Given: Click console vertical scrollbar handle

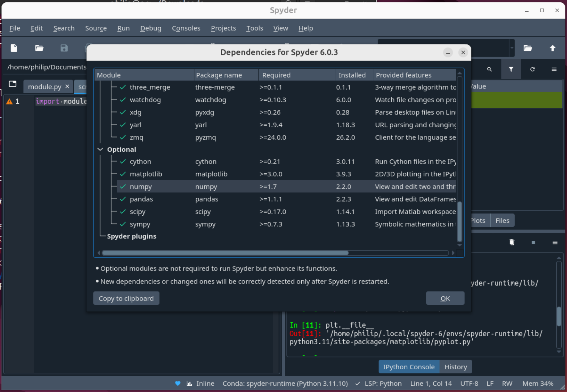Looking at the screenshot, I should tap(559, 316).
